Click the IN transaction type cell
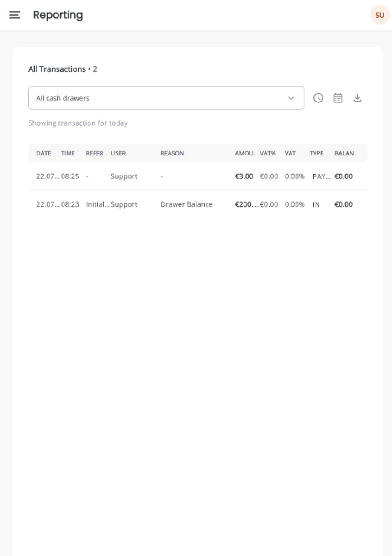 pos(316,204)
